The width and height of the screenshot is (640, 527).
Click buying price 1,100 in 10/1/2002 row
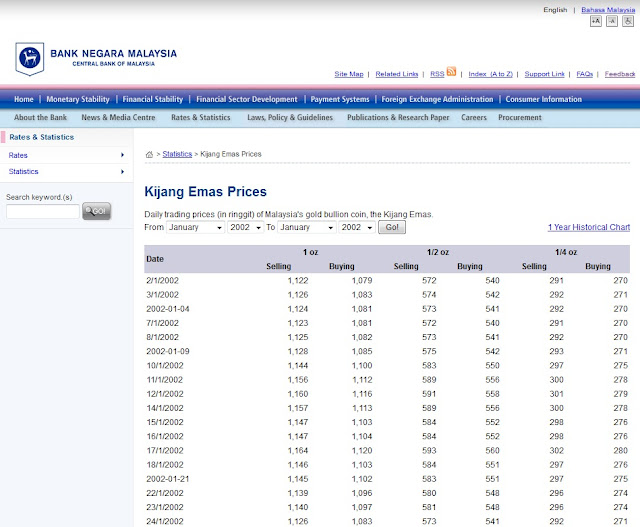(362, 366)
